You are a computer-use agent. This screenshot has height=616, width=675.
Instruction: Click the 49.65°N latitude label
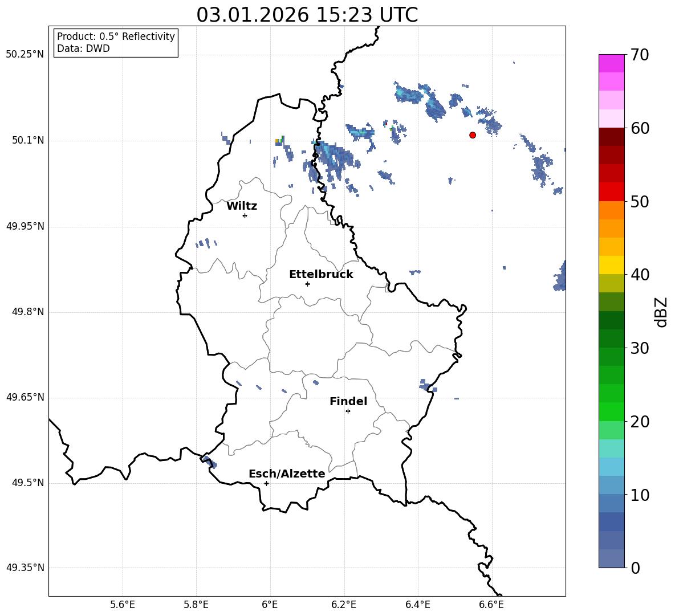[x=25, y=397]
